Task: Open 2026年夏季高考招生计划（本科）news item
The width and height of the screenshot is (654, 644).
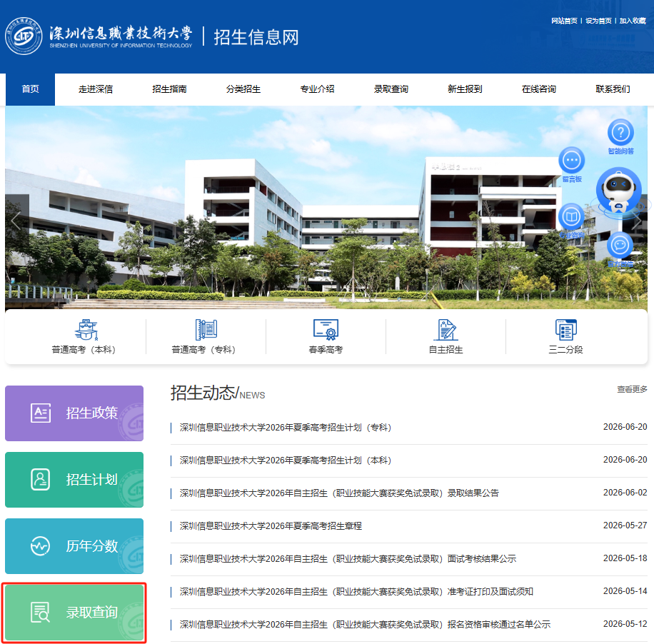Action: click(286, 461)
